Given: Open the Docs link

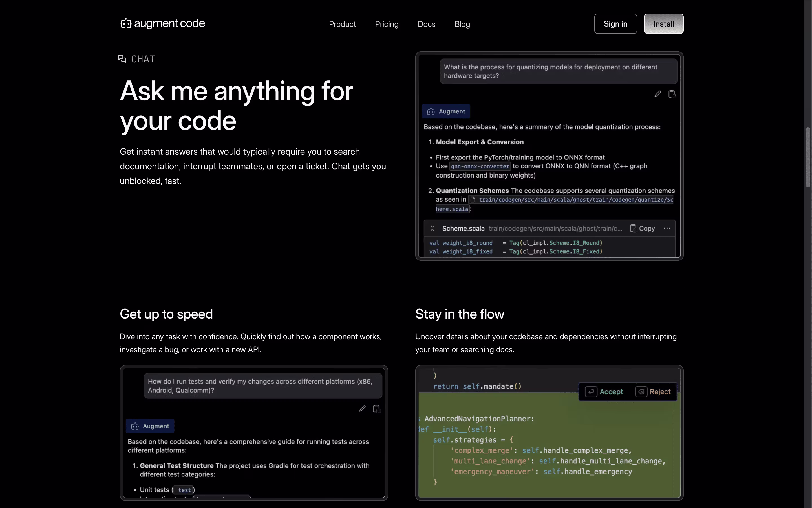Looking at the screenshot, I should coord(427,24).
